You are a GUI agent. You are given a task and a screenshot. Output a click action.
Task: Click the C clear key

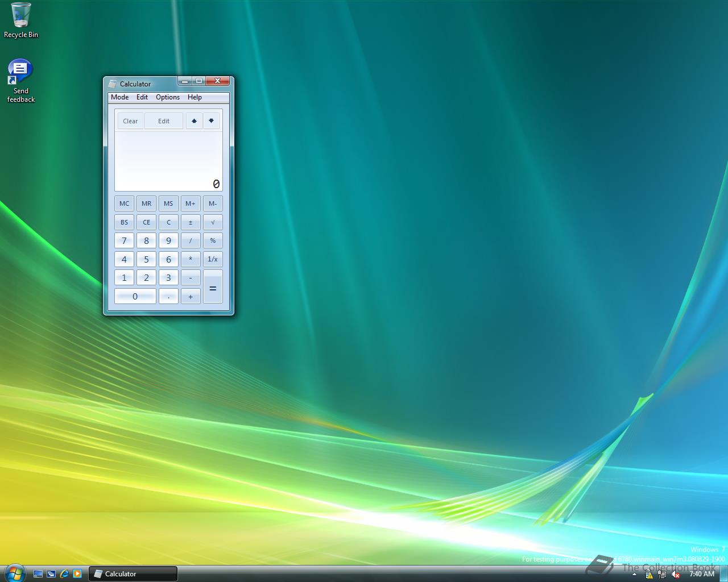(168, 222)
